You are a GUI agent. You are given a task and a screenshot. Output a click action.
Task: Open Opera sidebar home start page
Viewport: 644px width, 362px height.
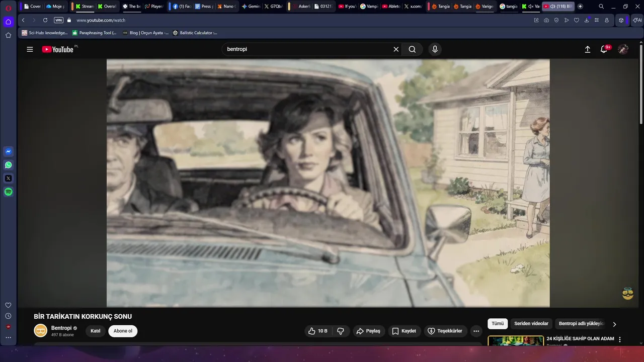point(8,22)
